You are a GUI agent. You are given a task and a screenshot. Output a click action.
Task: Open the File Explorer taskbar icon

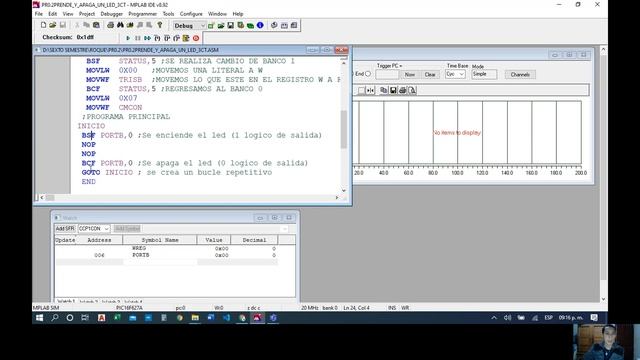pyautogui.click(x=195, y=318)
